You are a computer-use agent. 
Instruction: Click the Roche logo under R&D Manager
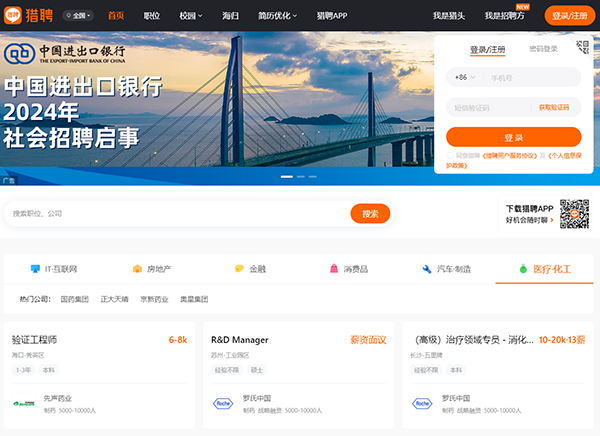pyautogui.click(x=223, y=403)
